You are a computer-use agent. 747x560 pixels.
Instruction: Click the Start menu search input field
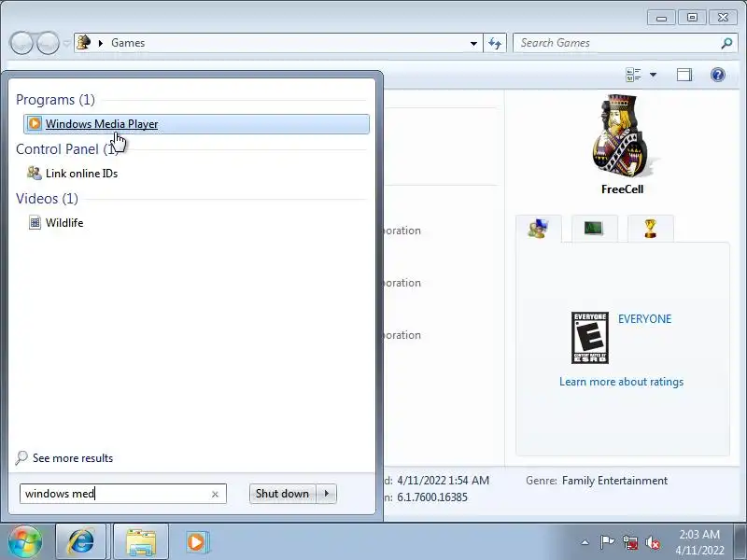123,494
